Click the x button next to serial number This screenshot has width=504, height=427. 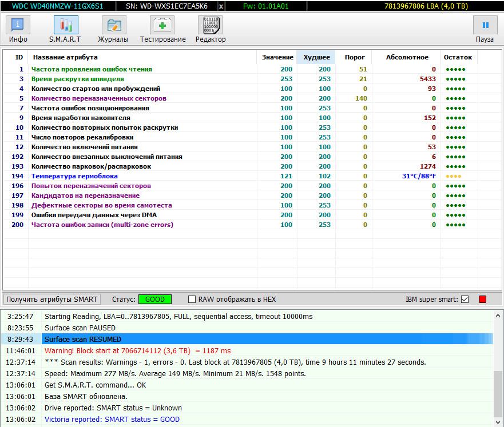(221, 6)
